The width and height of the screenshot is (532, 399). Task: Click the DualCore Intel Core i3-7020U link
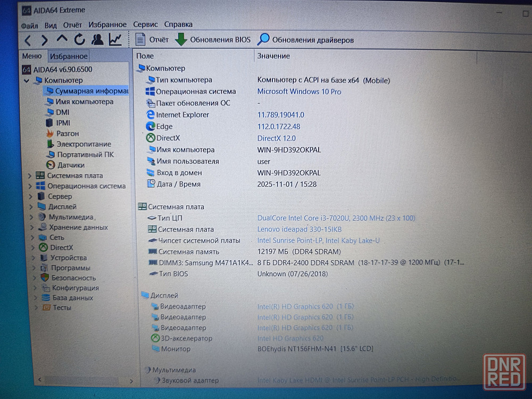pos(336,218)
